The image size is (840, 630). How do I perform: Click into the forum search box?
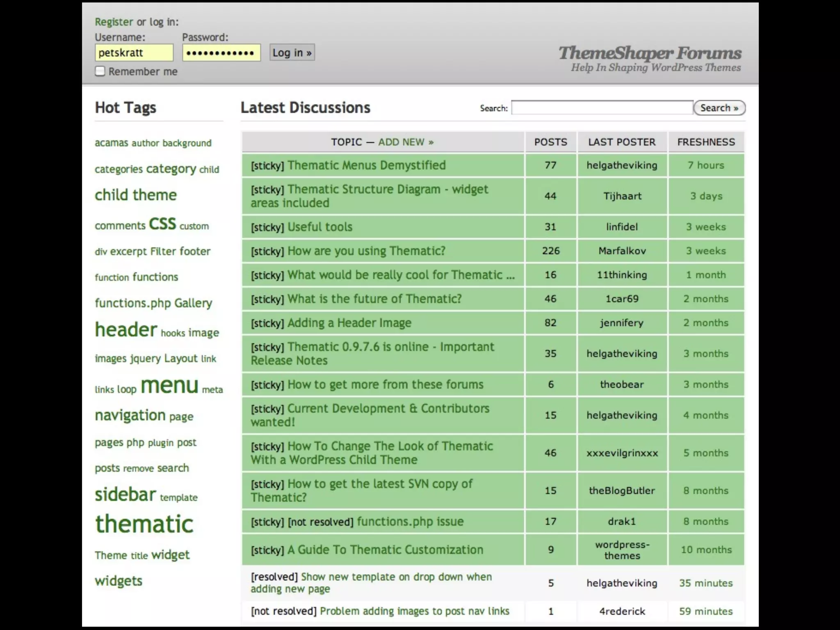(x=602, y=108)
